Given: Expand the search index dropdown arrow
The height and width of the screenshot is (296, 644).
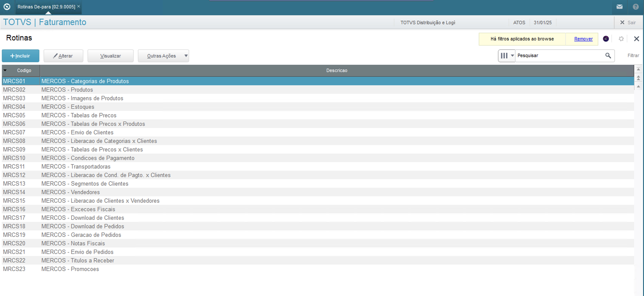Looking at the screenshot, I should coord(512,56).
